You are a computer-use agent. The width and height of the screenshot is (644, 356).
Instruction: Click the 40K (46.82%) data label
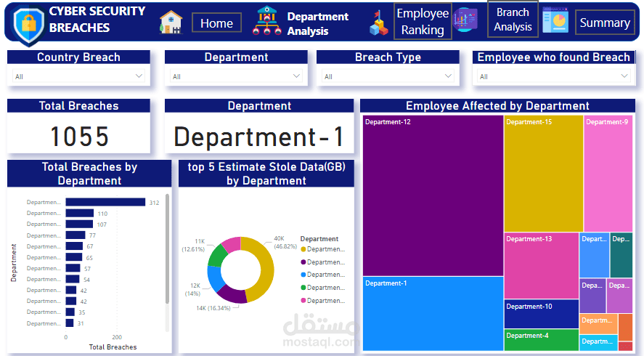pyautogui.click(x=285, y=242)
